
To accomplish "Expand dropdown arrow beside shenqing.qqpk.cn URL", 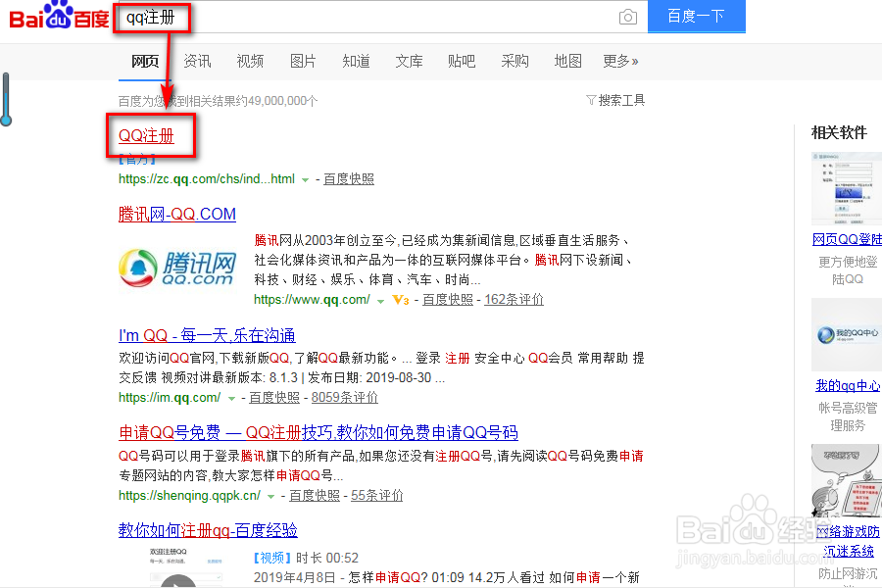I will click(x=271, y=496).
